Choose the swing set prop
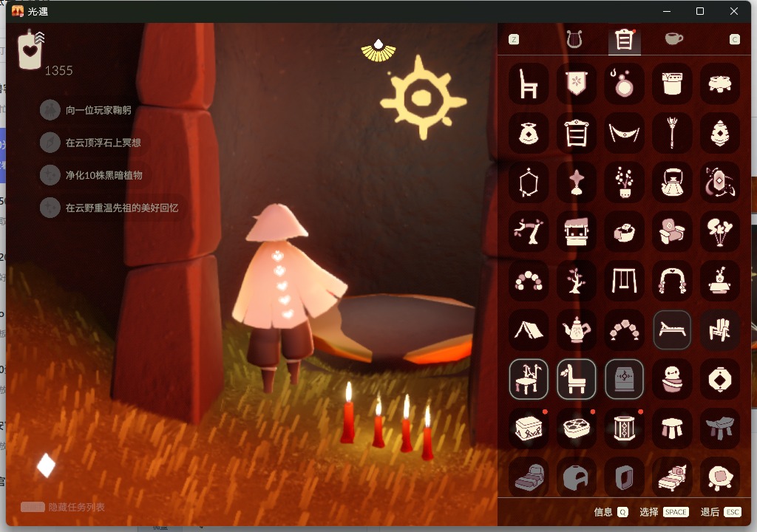 point(624,281)
